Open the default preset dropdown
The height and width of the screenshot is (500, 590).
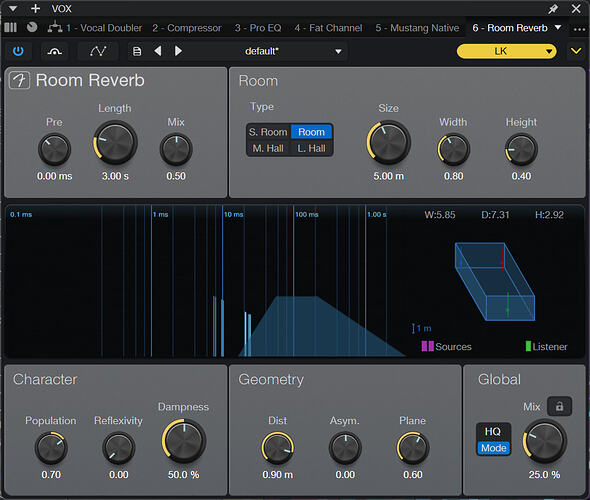[x=293, y=51]
